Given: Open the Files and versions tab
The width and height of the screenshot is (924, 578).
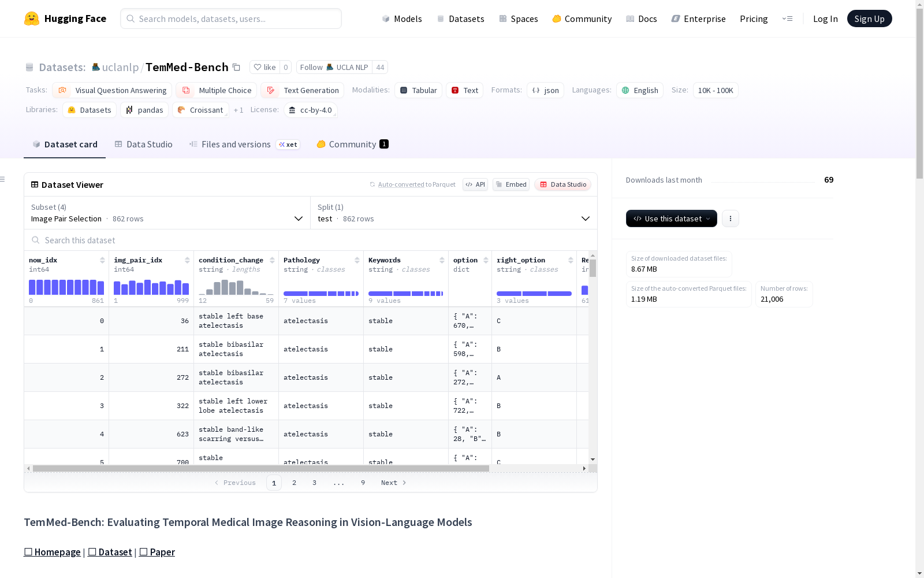Looking at the screenshot, I should [x=244, y=144].
